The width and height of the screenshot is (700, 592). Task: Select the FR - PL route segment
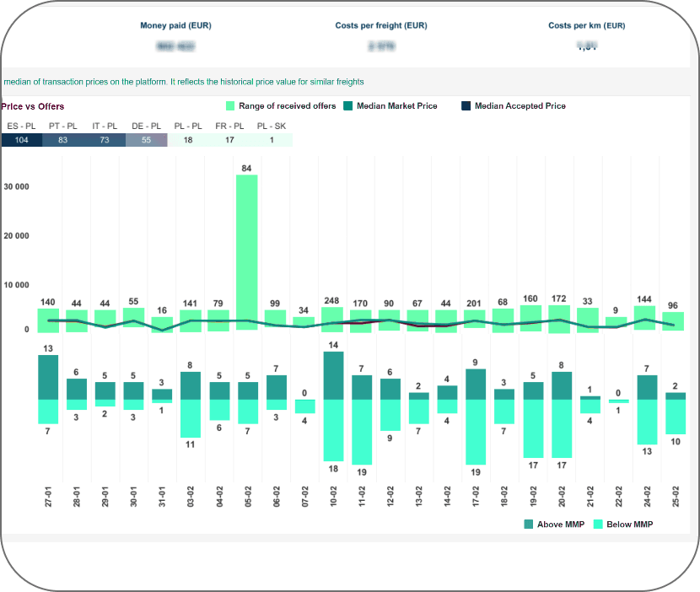tap(229, 140)
